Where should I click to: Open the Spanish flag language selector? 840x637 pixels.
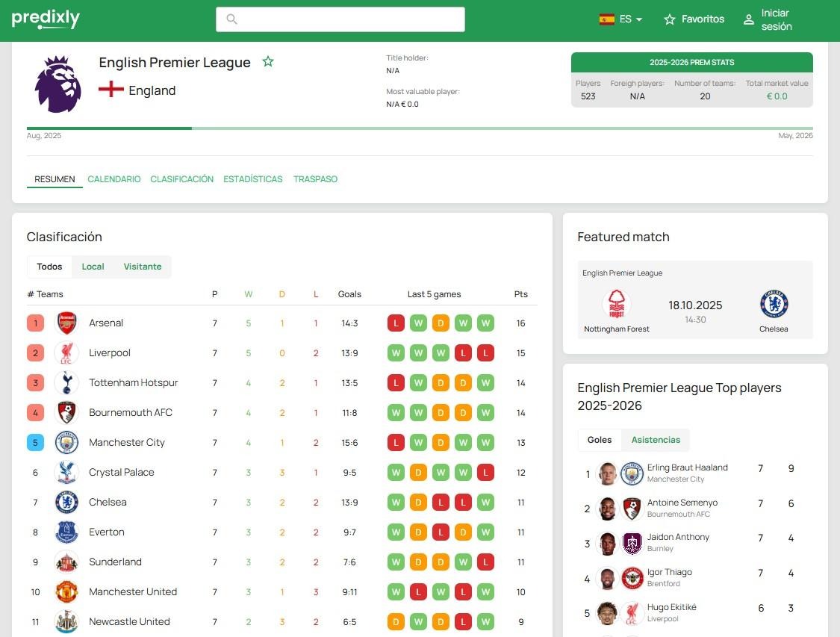[606, 19]
